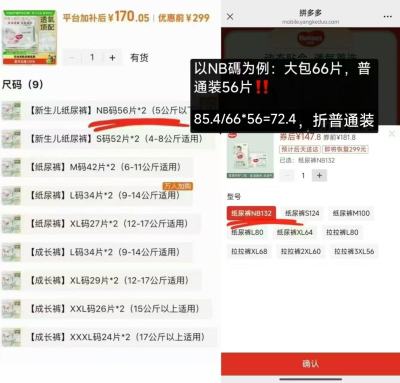Choose model 纸尿裤S124

point(302,213)
